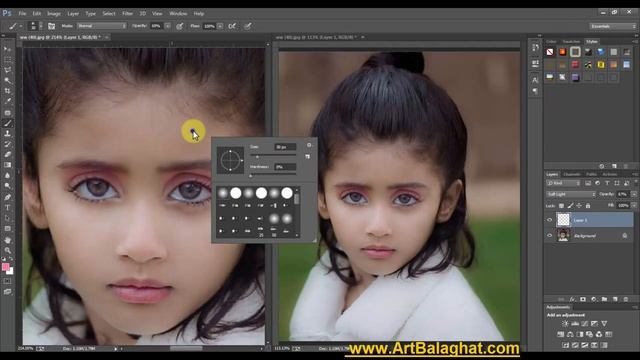Adjust the brush Hardness slider in popup
This screenshot has height=360, width=640.
coord(251,176)
